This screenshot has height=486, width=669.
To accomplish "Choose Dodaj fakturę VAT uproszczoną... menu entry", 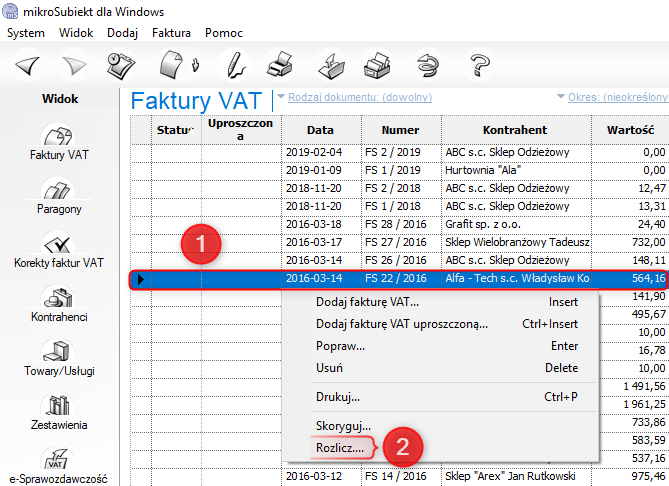I will pos(440,324).
